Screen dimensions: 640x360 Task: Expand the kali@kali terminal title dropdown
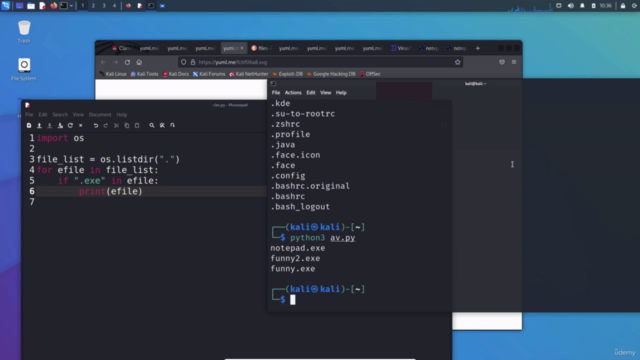click(x=476, y=84)
